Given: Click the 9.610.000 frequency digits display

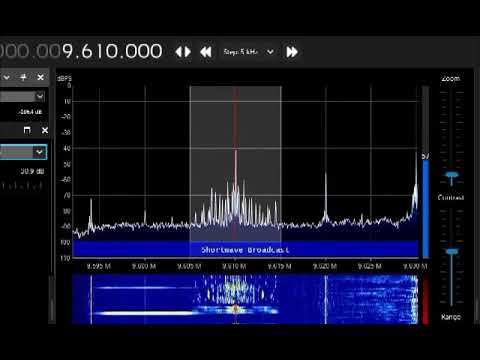Looking at the screenshot, I should click(x=113, y=51).
